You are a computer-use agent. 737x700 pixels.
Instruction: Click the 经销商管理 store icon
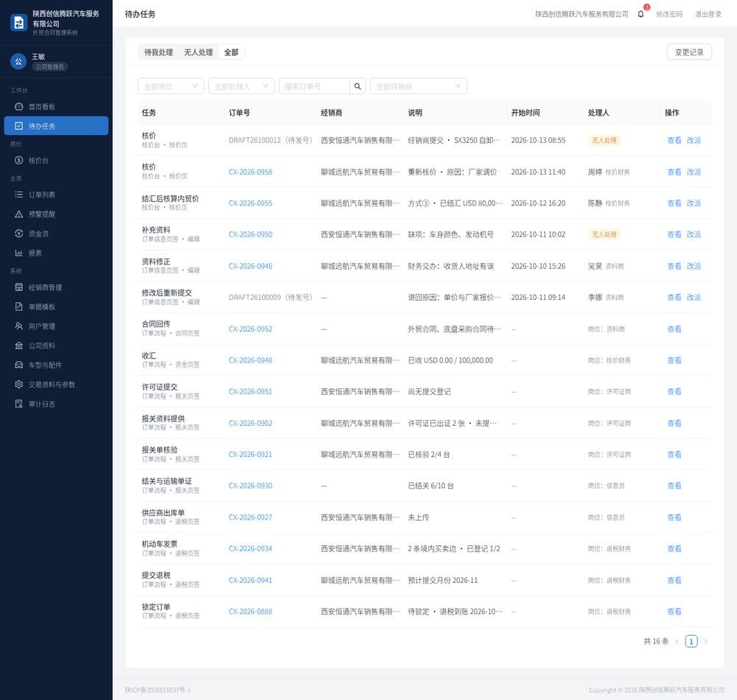[x=19, y=287]
